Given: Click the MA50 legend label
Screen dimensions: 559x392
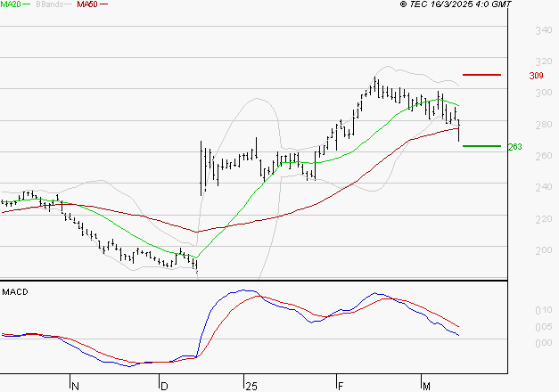Looking at the screenshot, I should point(87,4).
